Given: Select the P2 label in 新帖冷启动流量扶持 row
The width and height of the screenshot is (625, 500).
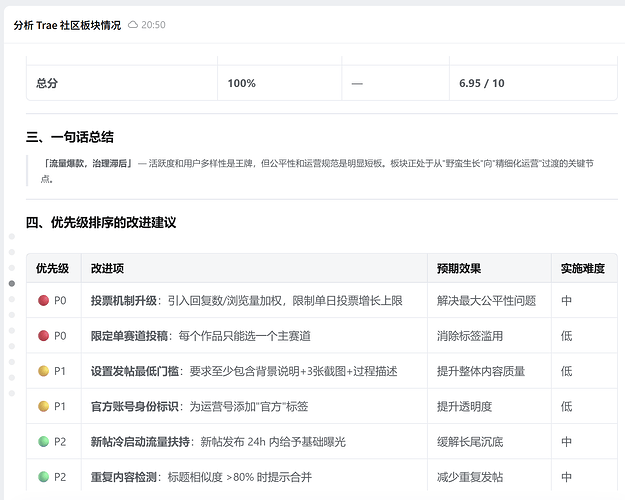Looking at the screenshot, I should coord(60,442).
